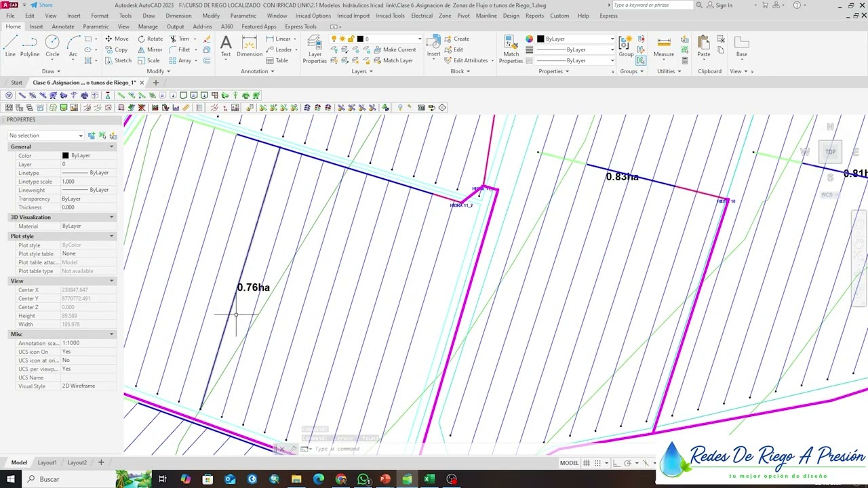The height and width of the screenshot is (488, 868).
Task: Toggle the layer on/off light bulb
Action: [334, 39]
